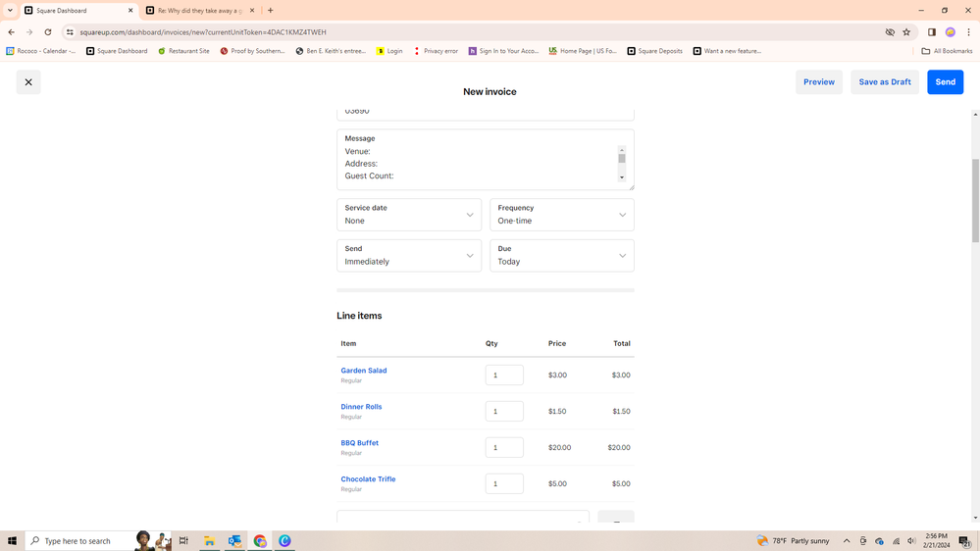Expand the Service date dropdown
This screenshot has height=551, width=980.
409,215
